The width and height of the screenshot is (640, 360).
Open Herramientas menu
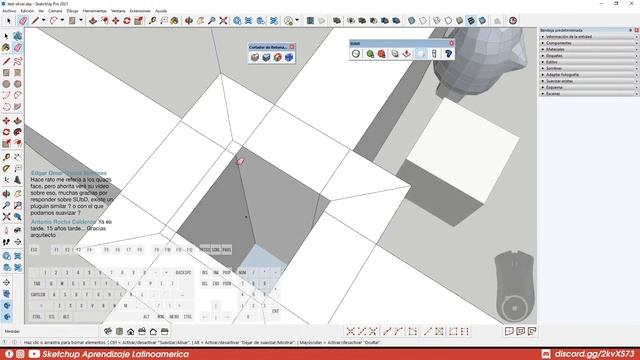tap(95, 11)
